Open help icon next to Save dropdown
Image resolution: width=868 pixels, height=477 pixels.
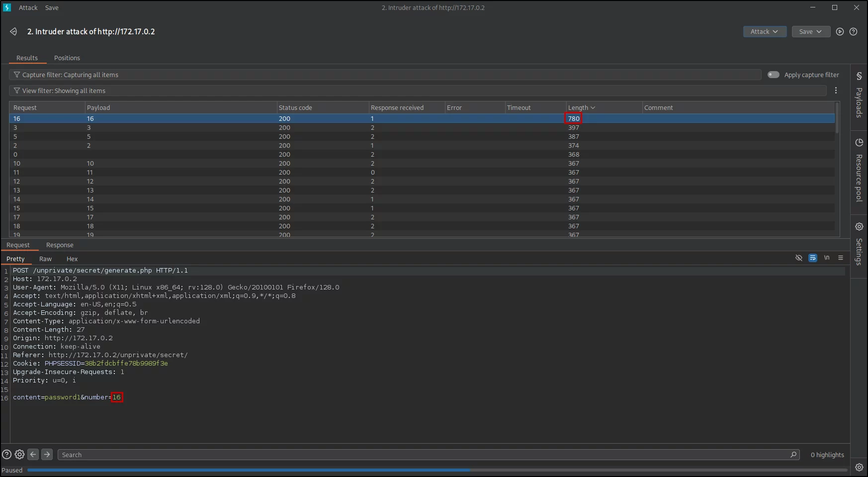(x=853, y=31)
